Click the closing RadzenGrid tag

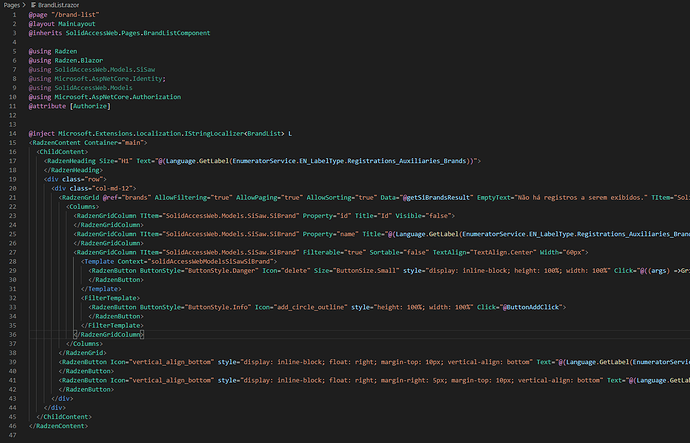(83, 353)
